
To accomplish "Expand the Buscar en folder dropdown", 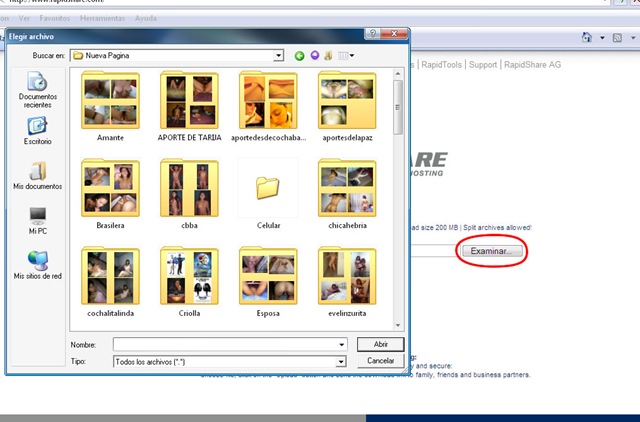I will [278, 56].
